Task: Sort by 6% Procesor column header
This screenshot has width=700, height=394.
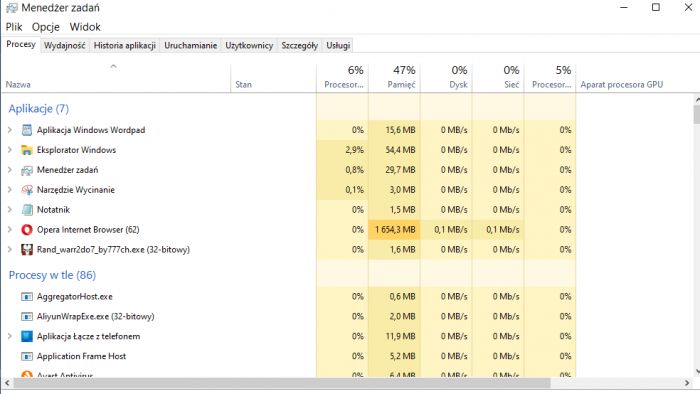Action: [342, 78]
